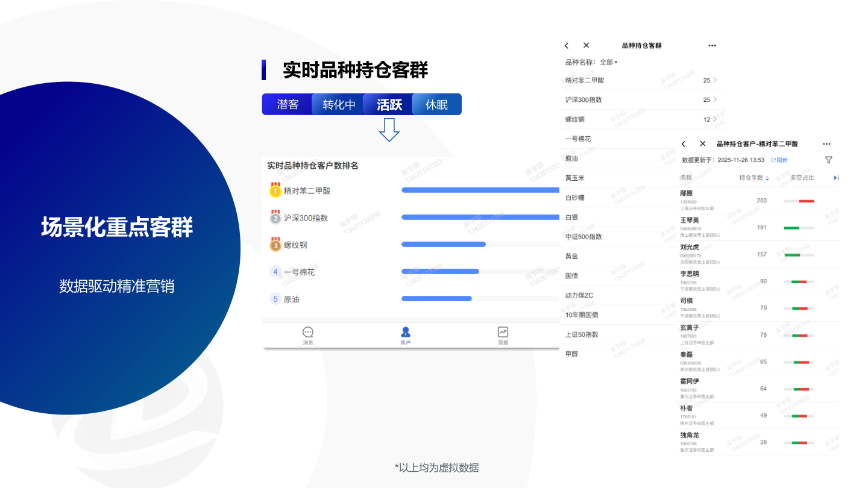Click the 刷新 refresh link
This screenshot has height=488, width=868.
coord(779,160)
